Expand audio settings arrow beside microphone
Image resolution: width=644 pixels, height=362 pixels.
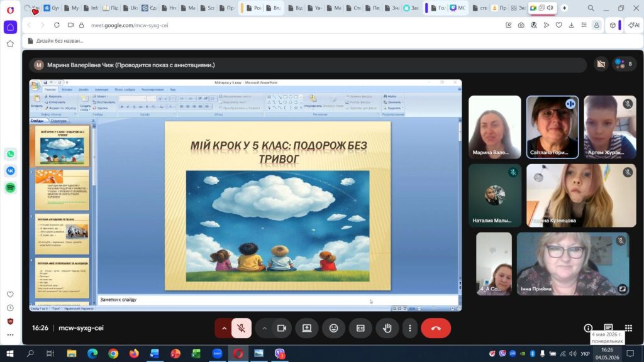(224, 328)
